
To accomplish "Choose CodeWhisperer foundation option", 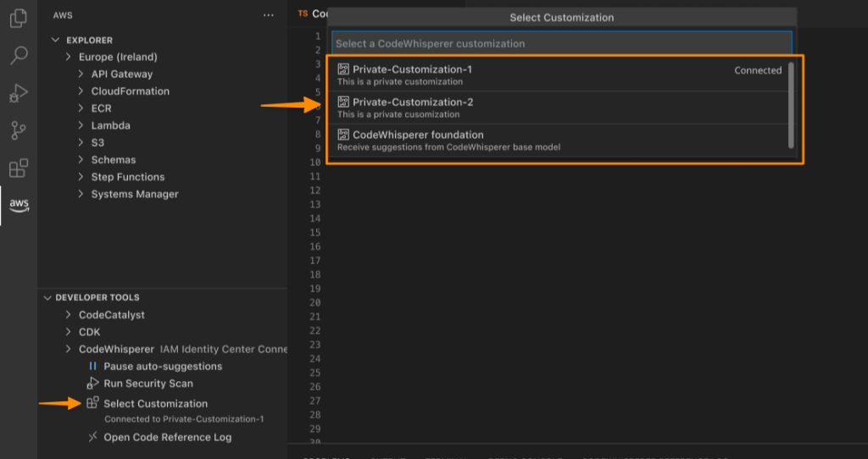I will click(561, 140).
